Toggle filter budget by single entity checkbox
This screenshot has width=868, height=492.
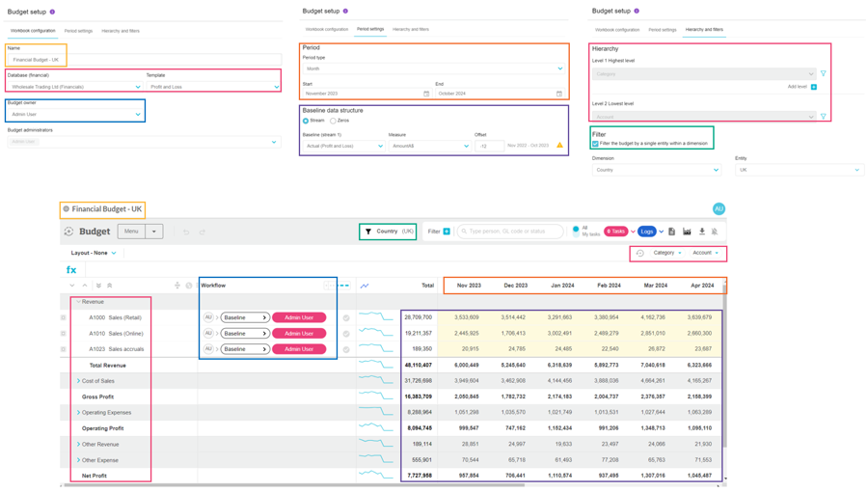(595, 144)
